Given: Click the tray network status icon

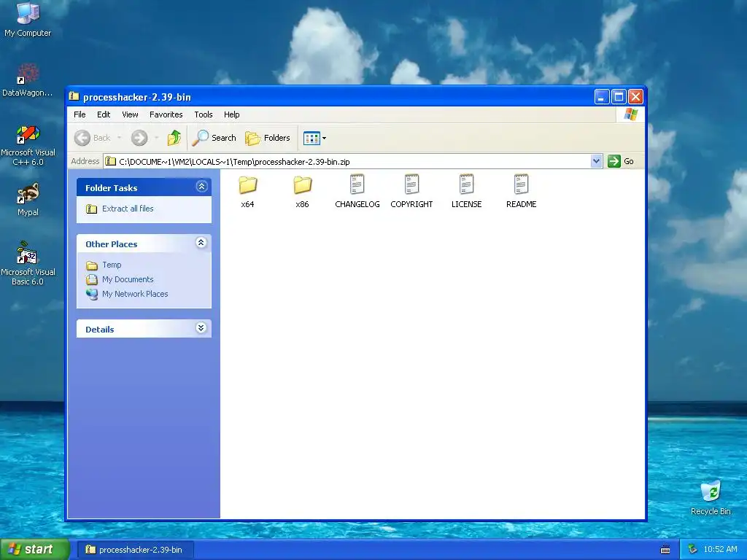Looking at the screenshot, I should pos(692,550).
